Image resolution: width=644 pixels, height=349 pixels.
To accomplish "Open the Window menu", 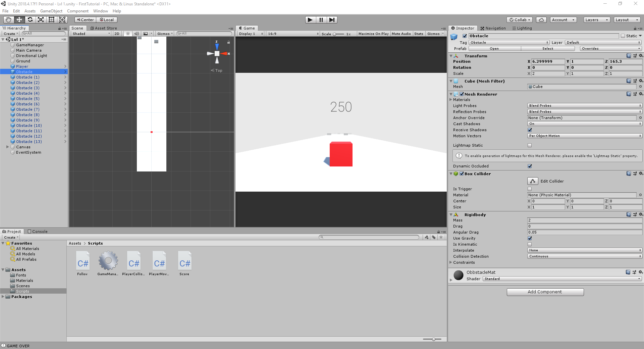I will click(x=101, y=11).
